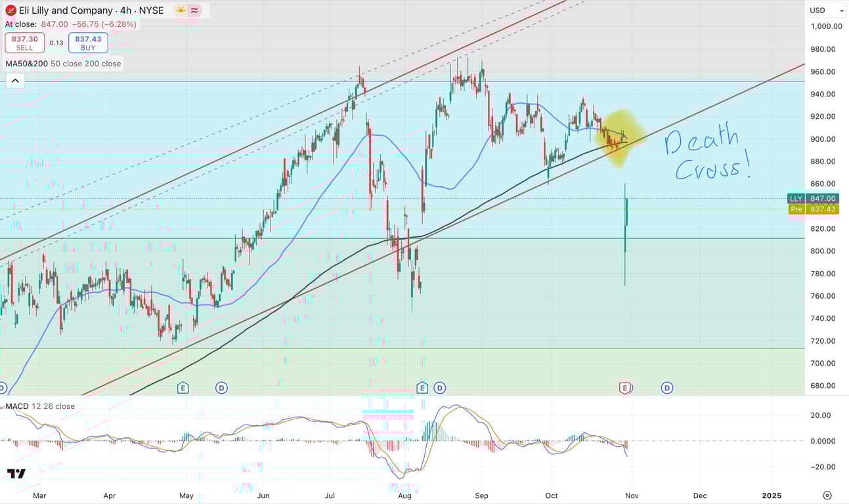The height and width of the screenshot is (504, 849).
Task: Click the 2025 label on time axis
Action: pos(772,495)
